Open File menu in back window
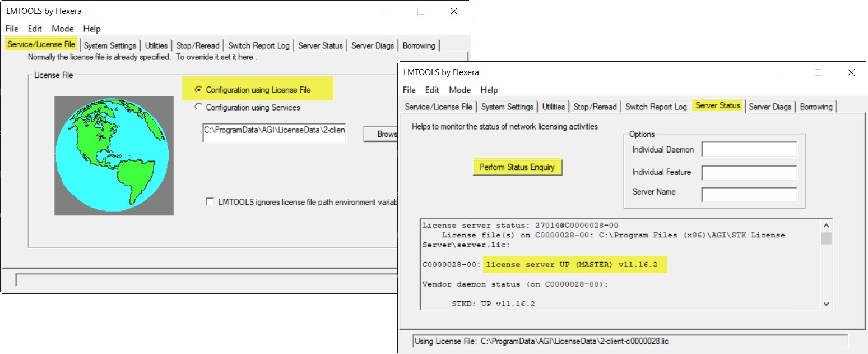The width and height of the screenshot is (868, 354). pyautogui.click(x=12, y=29)
